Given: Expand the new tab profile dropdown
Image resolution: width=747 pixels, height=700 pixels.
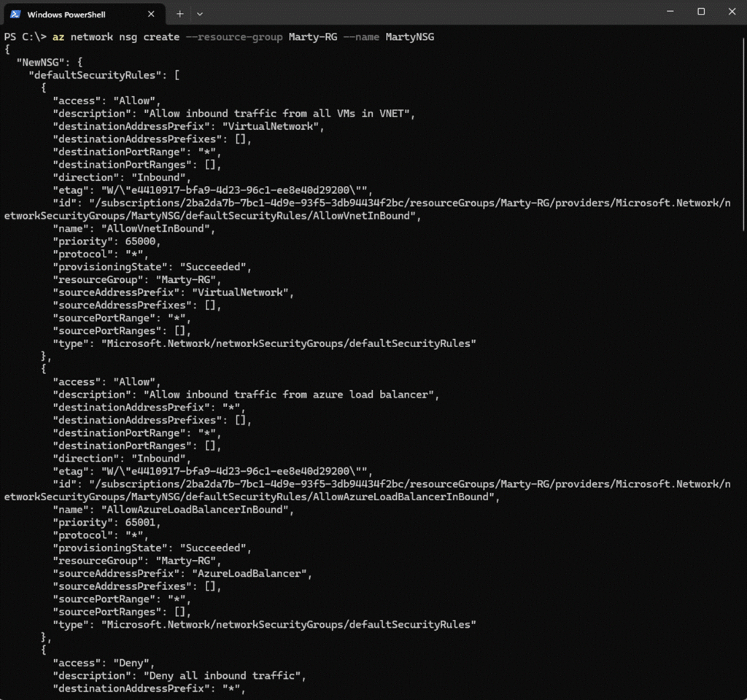Looking at the screenshot, I should (x=200, y=13).
